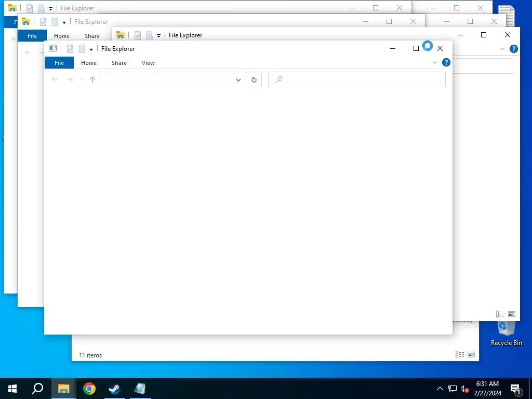Open the Home ribbon tab in front window
Image resolution: width=532 pixels, height=399 pixels.
[x=89, y=63]
